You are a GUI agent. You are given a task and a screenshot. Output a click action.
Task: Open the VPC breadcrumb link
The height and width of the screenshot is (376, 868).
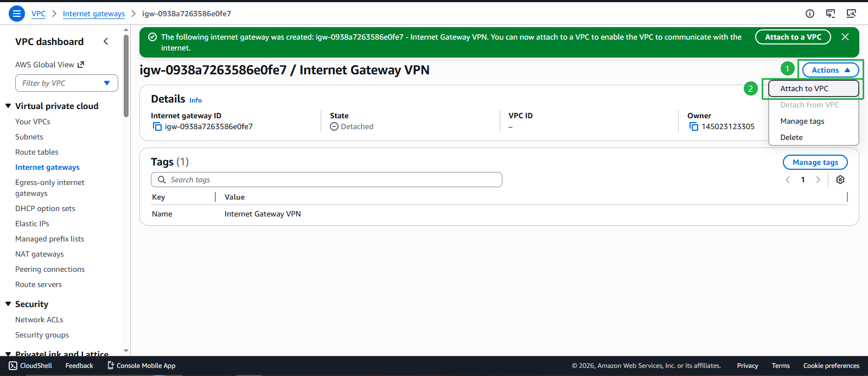pyautogui.click(x=39, y=14)
